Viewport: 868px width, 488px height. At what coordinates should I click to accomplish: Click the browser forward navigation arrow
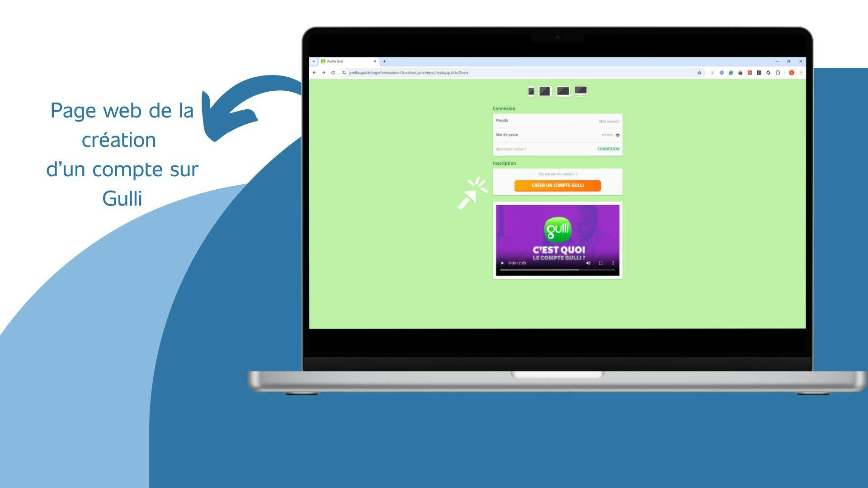[323, 73]
